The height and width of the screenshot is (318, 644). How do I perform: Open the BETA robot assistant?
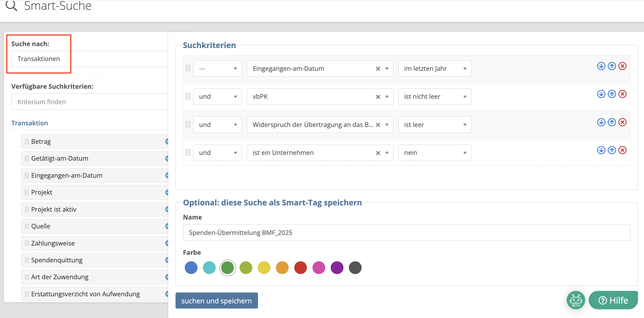(576, 300)
